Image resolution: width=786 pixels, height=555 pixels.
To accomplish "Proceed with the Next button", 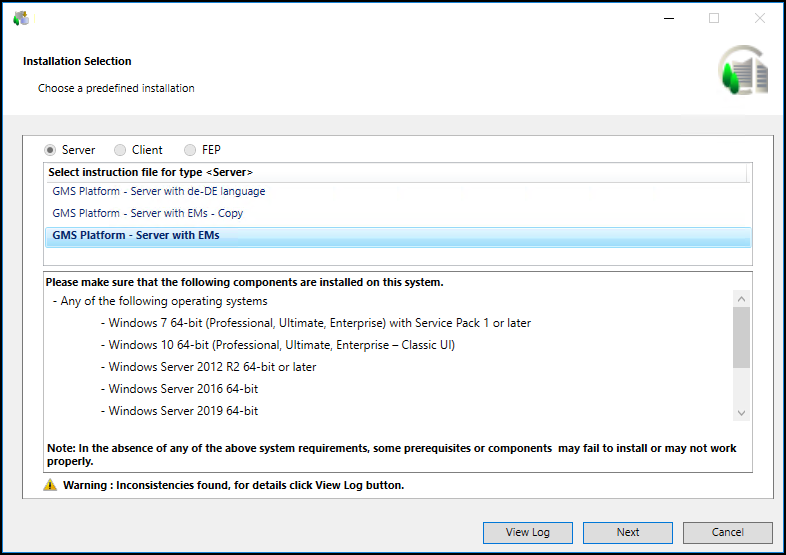I will pos(627,532).
